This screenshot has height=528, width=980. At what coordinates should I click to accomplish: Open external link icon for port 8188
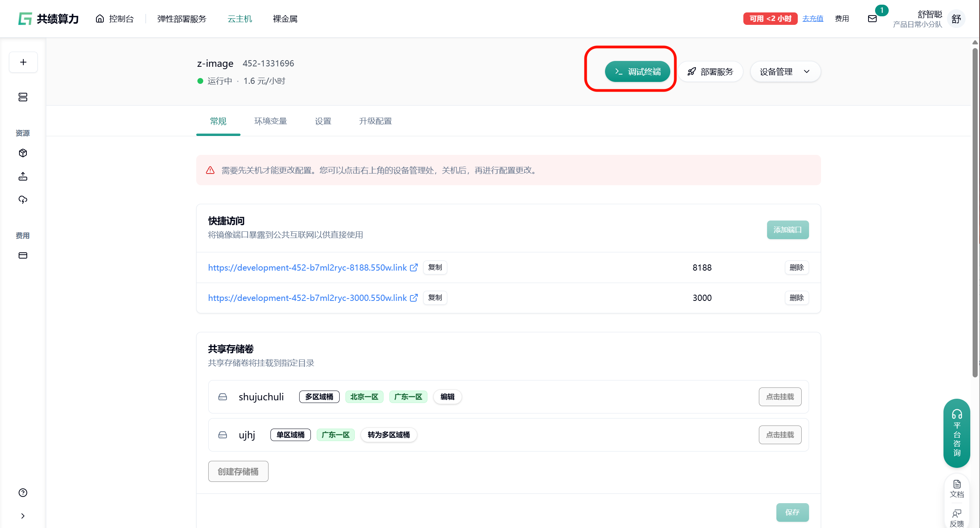pos(414,267)
